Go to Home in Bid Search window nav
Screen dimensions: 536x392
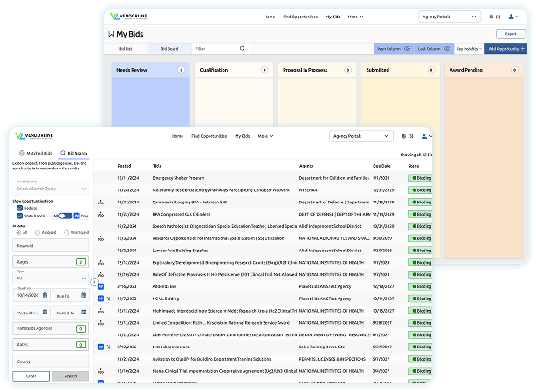coord(177,136)
